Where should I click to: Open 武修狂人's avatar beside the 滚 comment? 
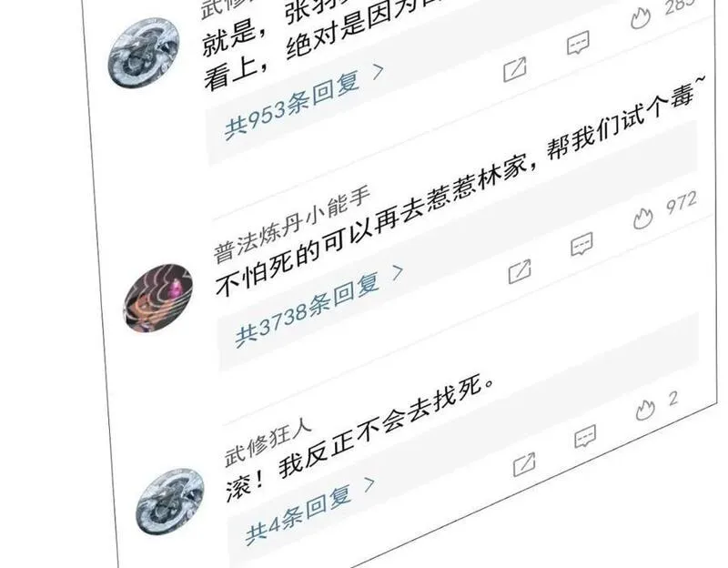[x=170, y=501]
